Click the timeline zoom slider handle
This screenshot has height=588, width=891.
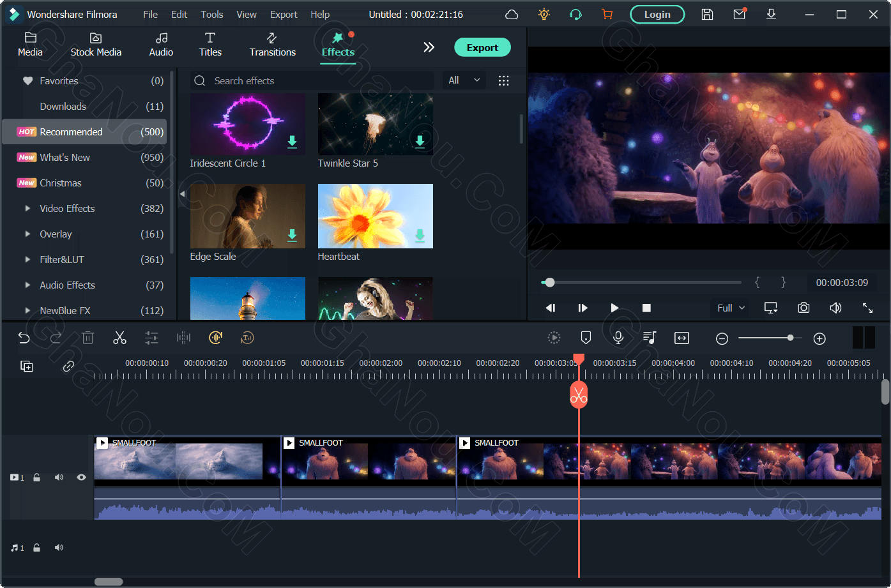point(791,338)
